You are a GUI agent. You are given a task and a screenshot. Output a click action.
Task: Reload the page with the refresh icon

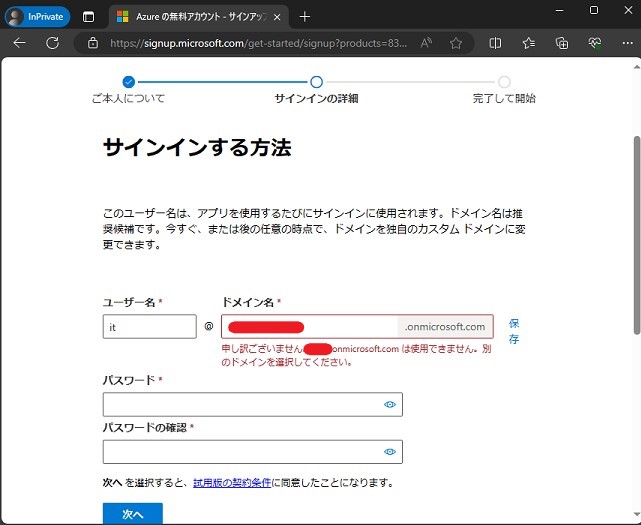coord(53,43)
